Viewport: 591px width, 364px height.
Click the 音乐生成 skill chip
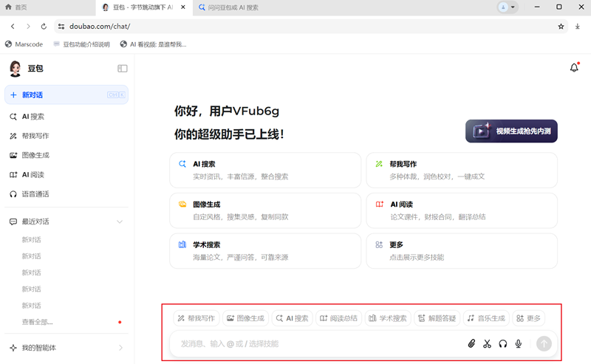[x=485, y=318]
